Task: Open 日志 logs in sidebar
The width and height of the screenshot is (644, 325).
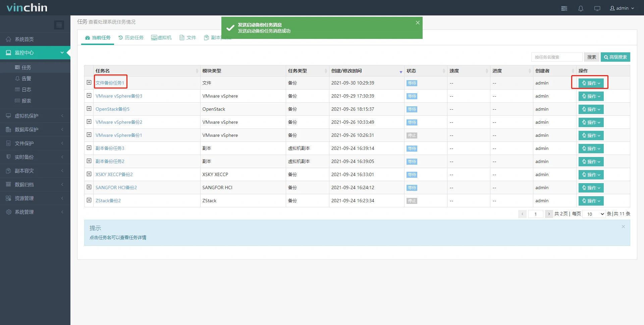Action: 26,90
